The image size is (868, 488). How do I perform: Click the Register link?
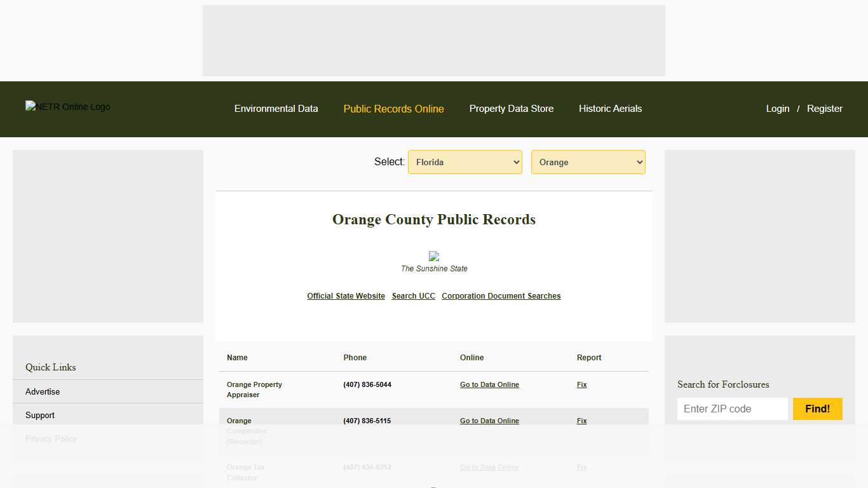point(824,109)
